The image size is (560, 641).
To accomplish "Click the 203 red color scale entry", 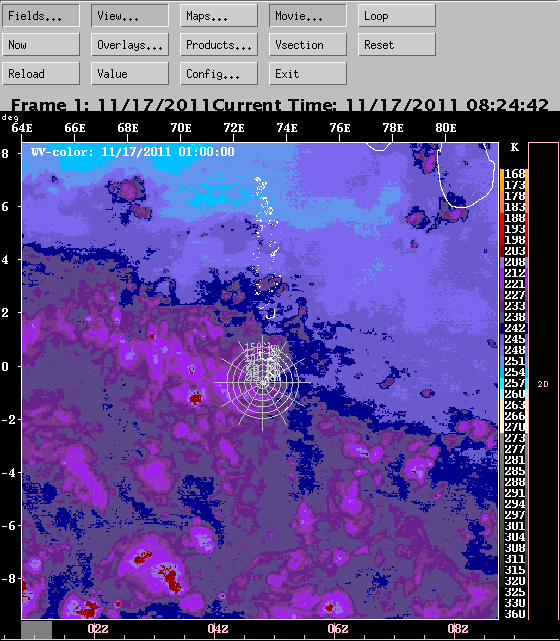I will [514, 251].
